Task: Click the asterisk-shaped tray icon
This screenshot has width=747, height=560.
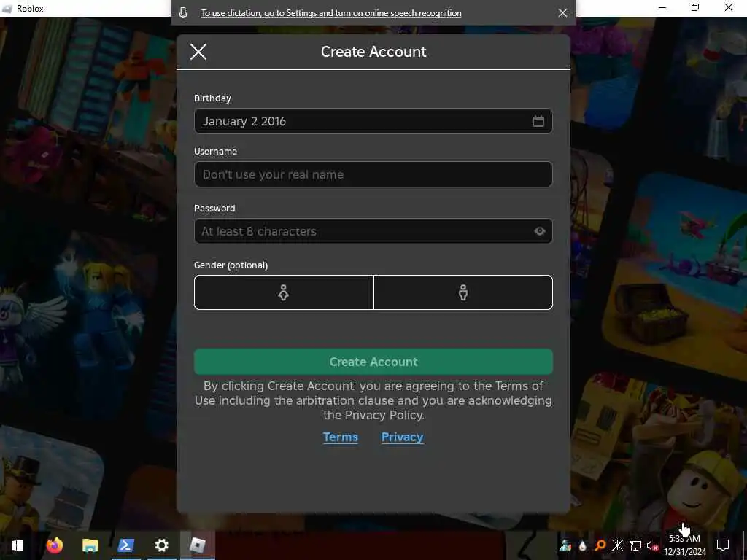Action: point(617,545)
